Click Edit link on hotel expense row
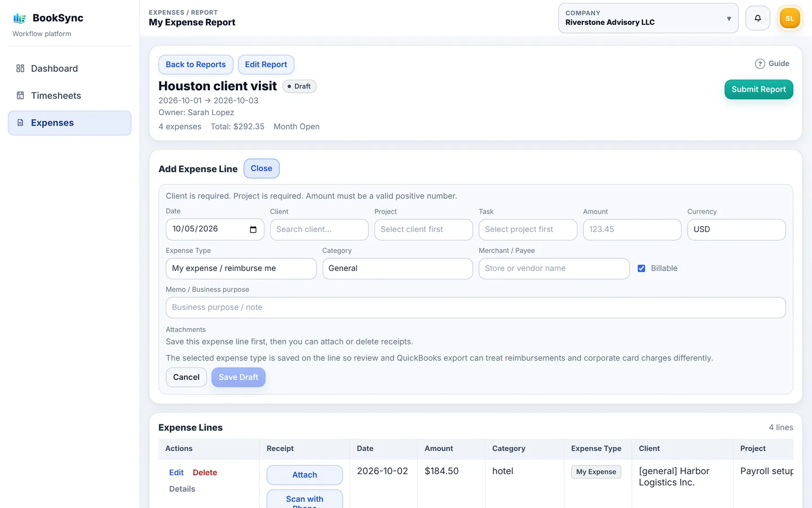 pos(176,472)
